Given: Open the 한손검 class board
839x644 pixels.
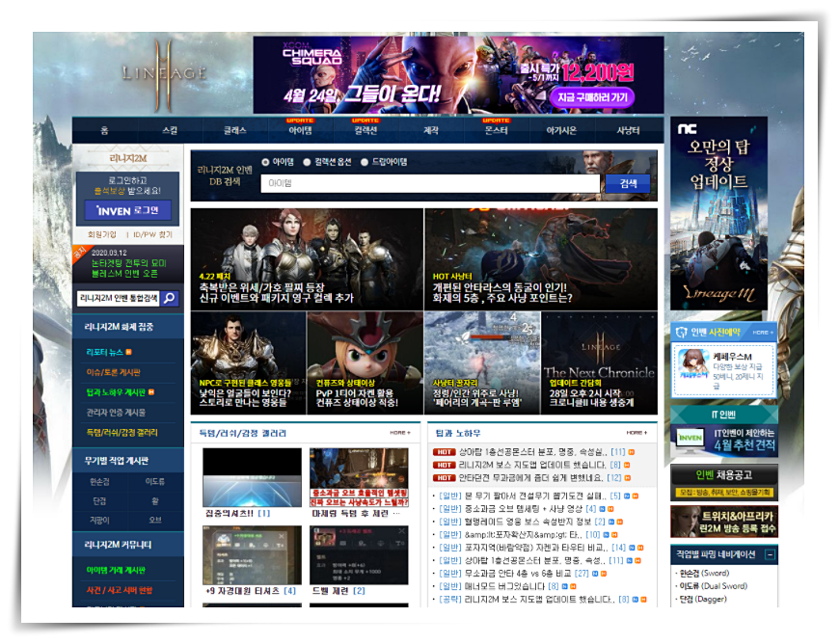Looking at the screenshot, I should 99,482.
